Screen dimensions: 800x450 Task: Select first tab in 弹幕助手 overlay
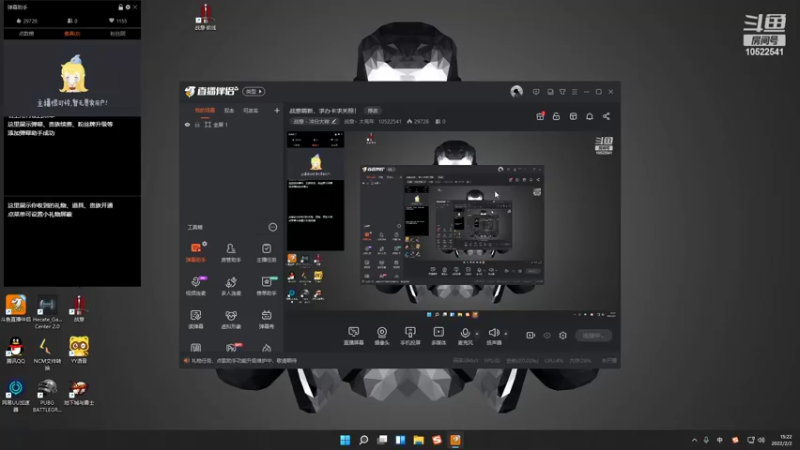[27, 34]
